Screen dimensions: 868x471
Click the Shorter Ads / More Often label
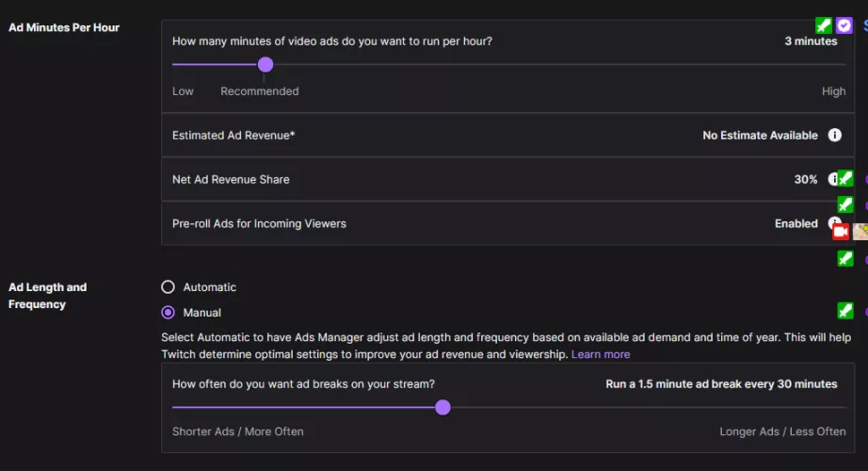pyautogui.click(x=238, y=431)
